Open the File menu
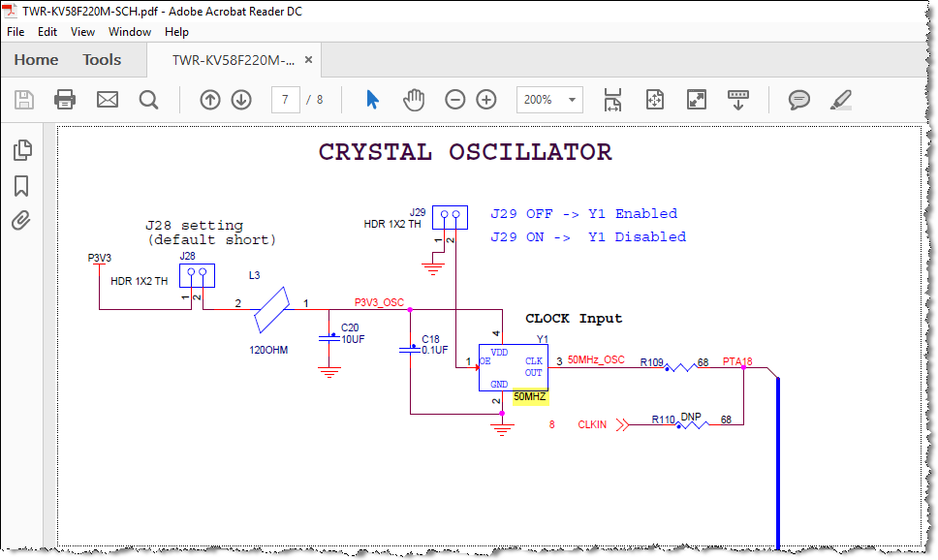The height and width of the screenshot is (560, 938). coord(16,32)
